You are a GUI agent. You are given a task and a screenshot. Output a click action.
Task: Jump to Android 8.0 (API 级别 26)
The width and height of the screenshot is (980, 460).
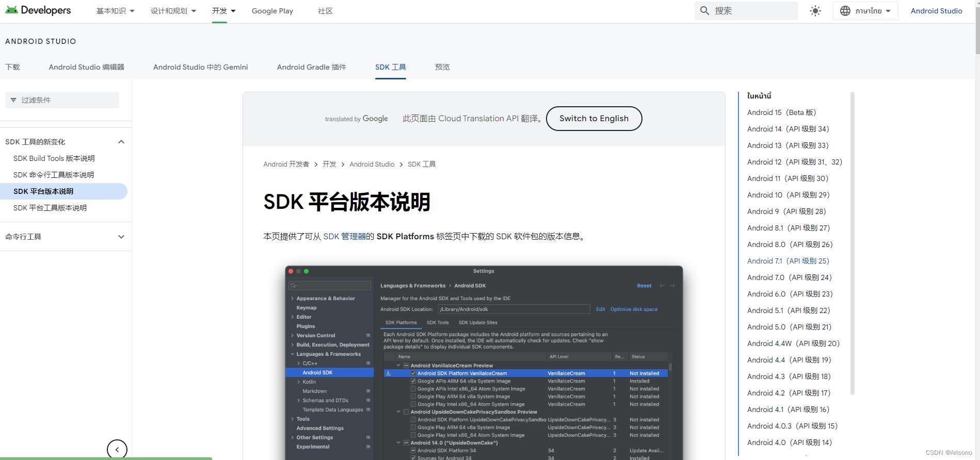click(x=790, y=244)
